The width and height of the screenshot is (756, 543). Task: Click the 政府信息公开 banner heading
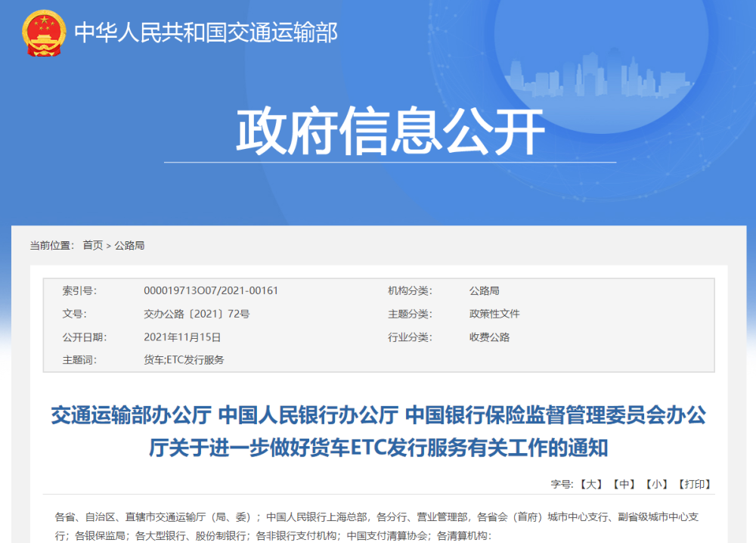389,128
